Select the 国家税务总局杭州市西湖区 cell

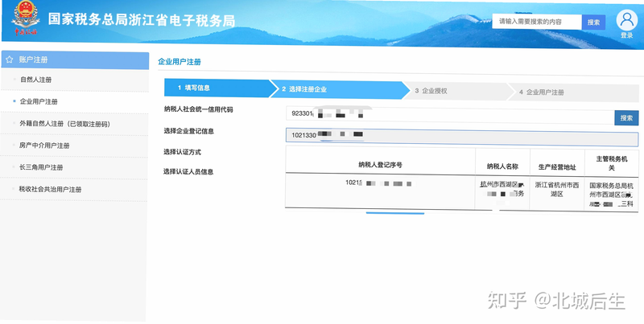611,195
